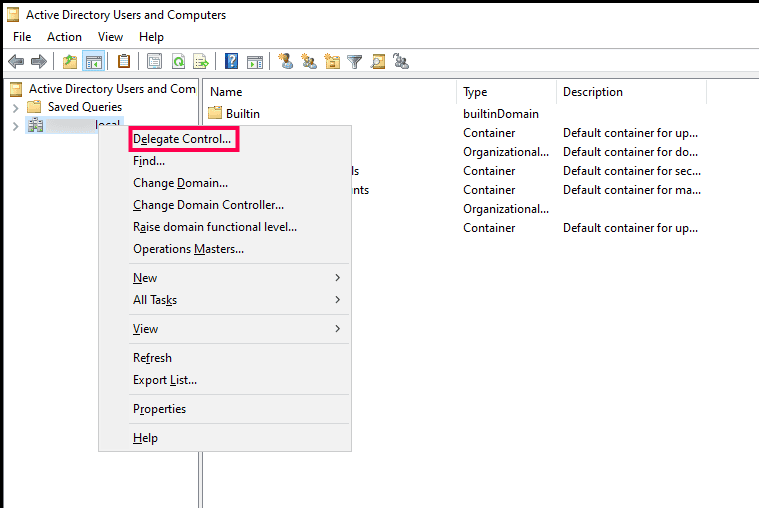Screen dimensions: 759x508
Task: Open the All Tasks submenu arrow
Action: 337,299
